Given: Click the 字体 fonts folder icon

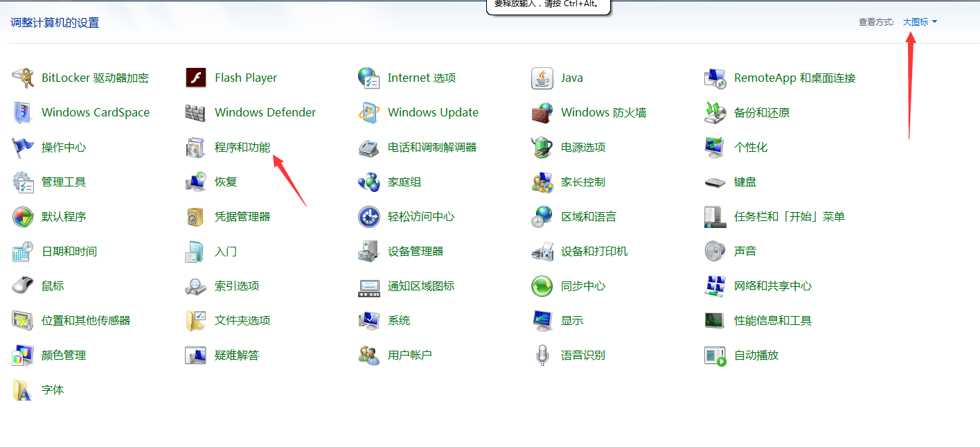Looking at the screenshot, I should (x=23, y=389).
